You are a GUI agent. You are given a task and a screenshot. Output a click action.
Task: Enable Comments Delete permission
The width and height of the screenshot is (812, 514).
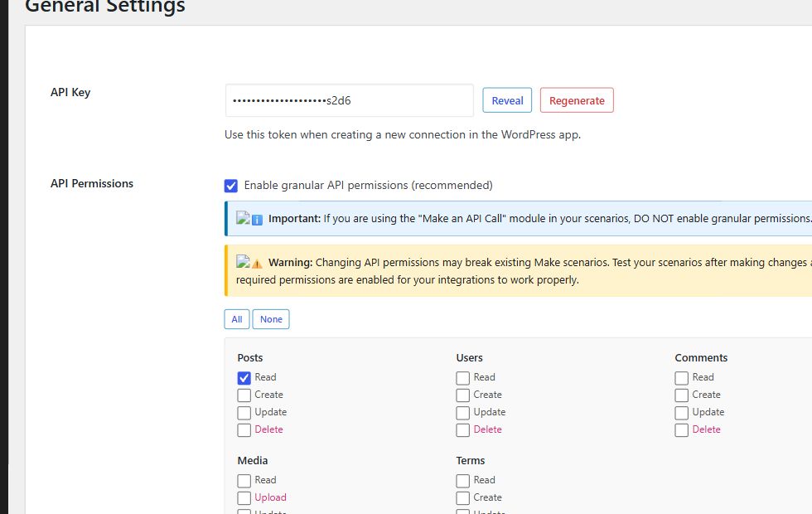pos(681,430)
